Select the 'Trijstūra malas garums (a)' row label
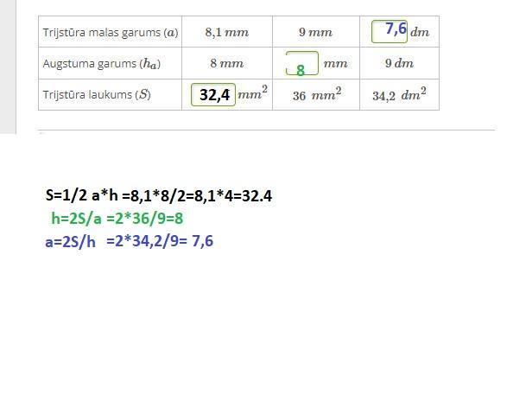This screenshot has width=532, height=401. pyautogui.click(x=111, y=33)
